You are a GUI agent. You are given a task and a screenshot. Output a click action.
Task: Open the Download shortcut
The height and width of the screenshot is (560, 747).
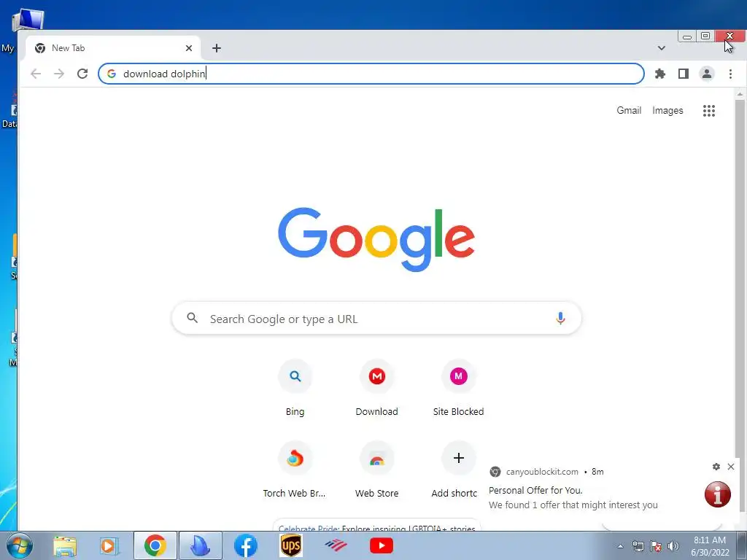pos(377,389)
